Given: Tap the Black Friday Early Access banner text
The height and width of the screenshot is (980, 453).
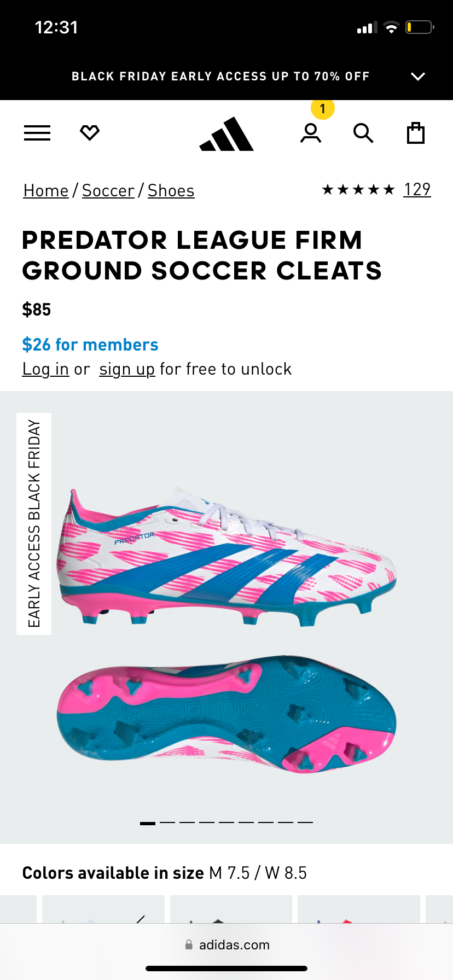Looking at the screenshot, I should [x=220, y=77].
